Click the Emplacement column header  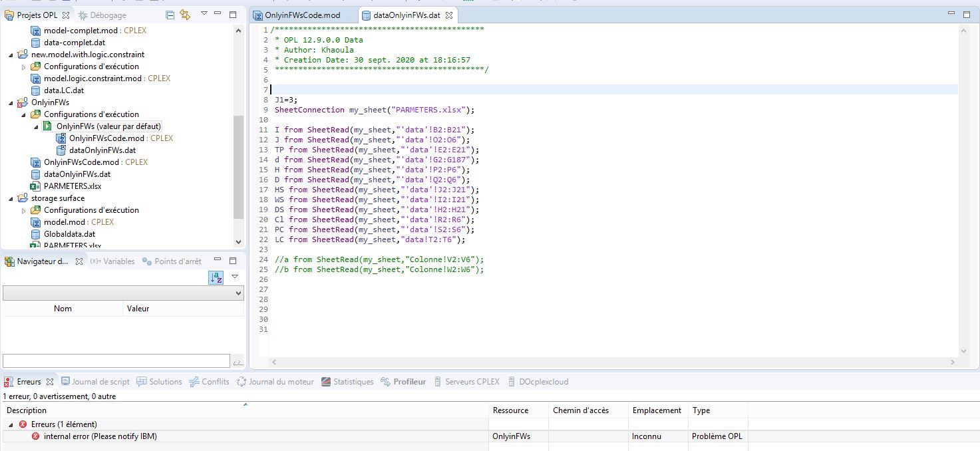click(659, 410)
